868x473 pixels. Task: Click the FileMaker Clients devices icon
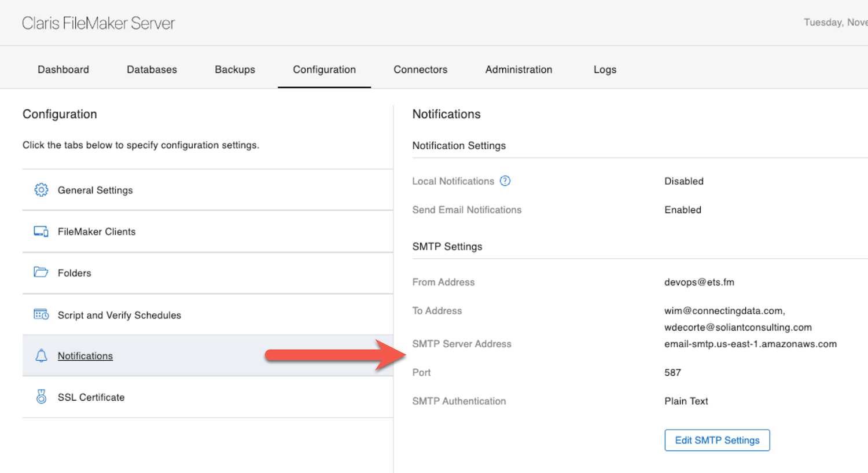pyautogui.click(x=41, y=232)
